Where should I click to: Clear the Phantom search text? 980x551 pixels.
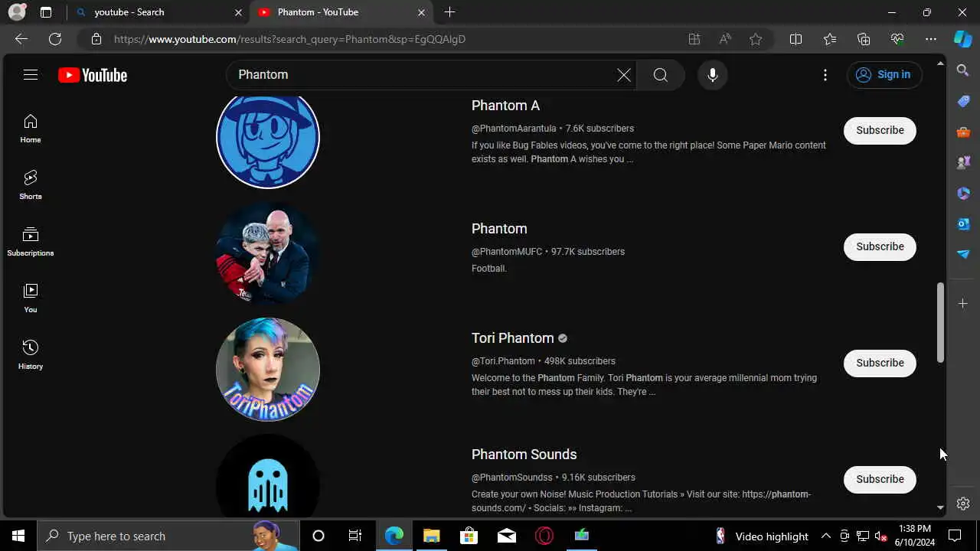click(x=624, y=74)
